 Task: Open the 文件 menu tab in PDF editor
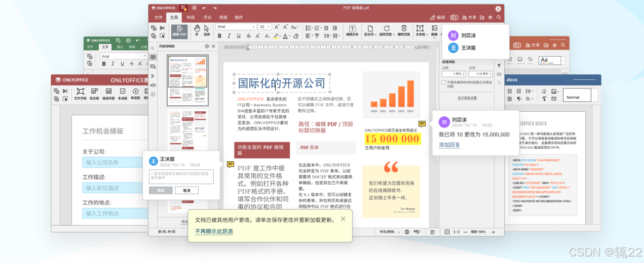(159, 17)
